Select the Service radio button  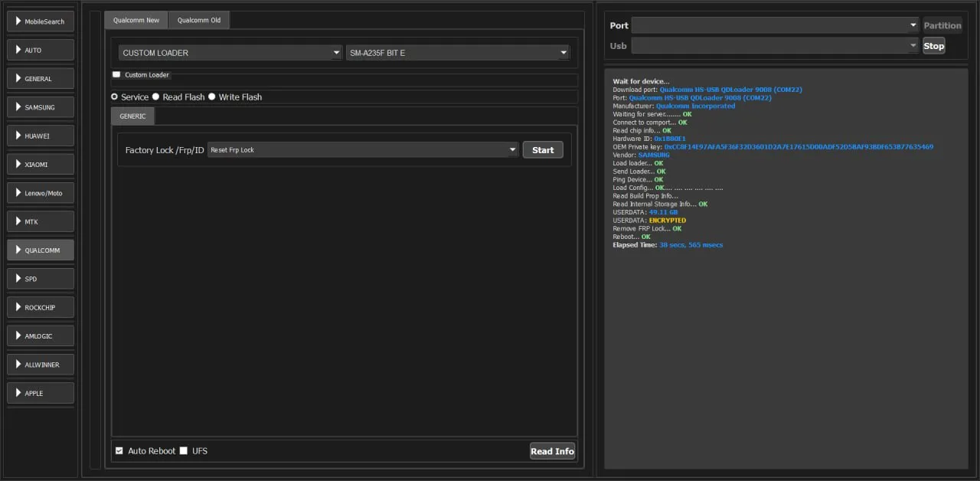[x=115, y=97]
